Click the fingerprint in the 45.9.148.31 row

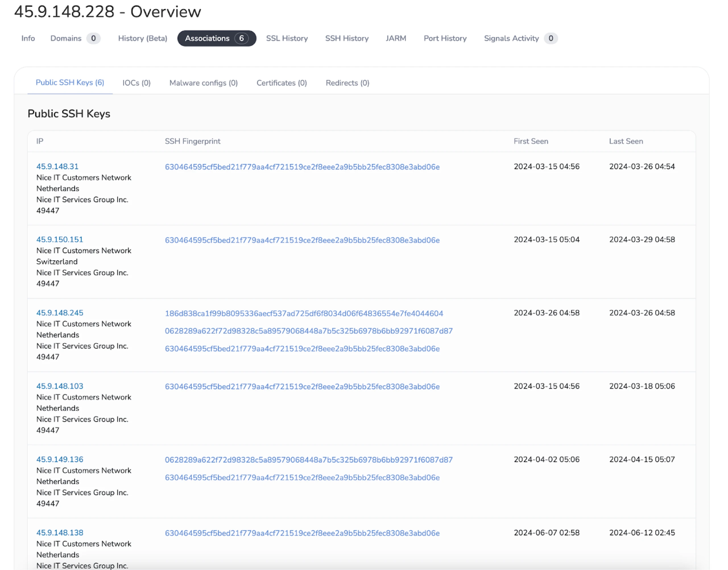302,167
